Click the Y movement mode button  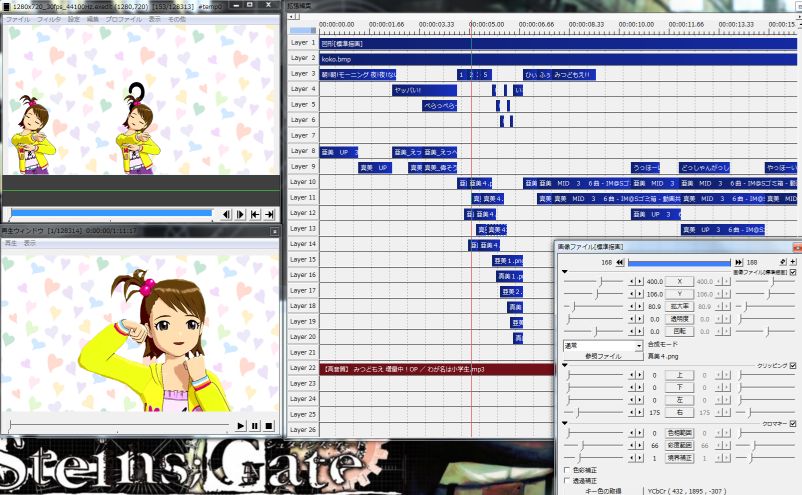(x=679, y=294)
